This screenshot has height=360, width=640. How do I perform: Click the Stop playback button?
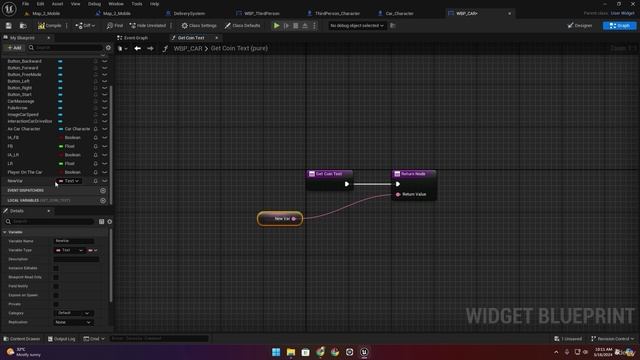coord(296,26)
